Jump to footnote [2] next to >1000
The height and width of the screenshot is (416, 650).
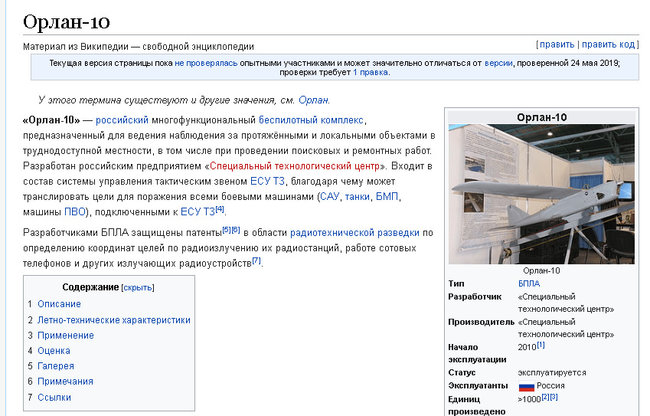pyautogui.click(x=545, y=397)
